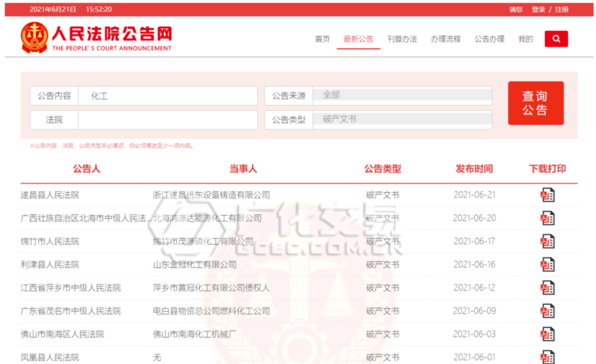The image size is (596, 364).
Task: Click the 当事人 column header
Action: click(243, 169)
